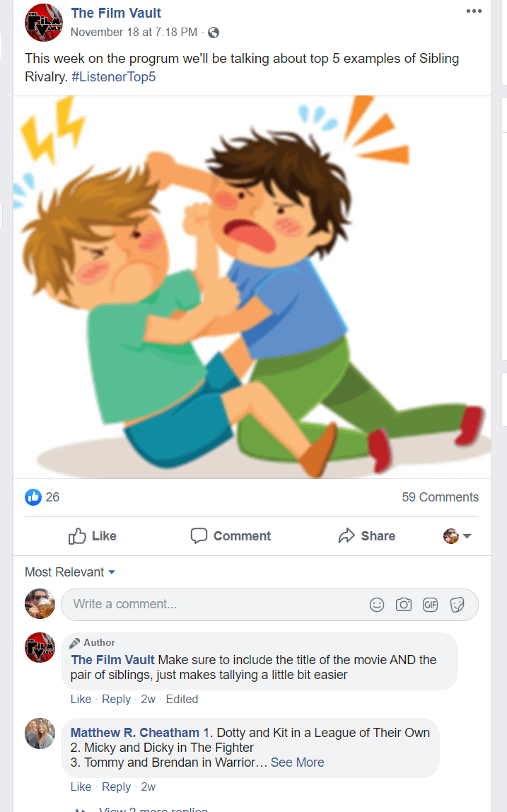Screen dimensions: 507x812
Task: Attach a photo using the camera icon
Action: [404, 604]
